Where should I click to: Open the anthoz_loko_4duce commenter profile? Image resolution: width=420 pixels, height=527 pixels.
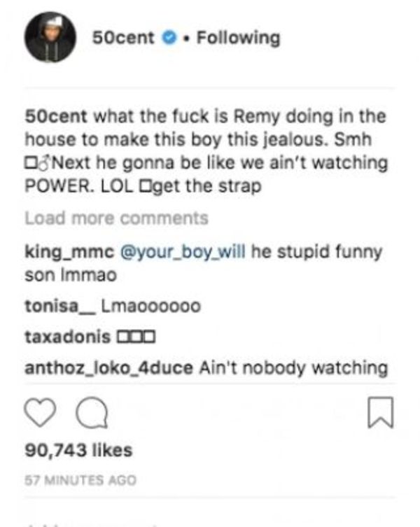108,368
